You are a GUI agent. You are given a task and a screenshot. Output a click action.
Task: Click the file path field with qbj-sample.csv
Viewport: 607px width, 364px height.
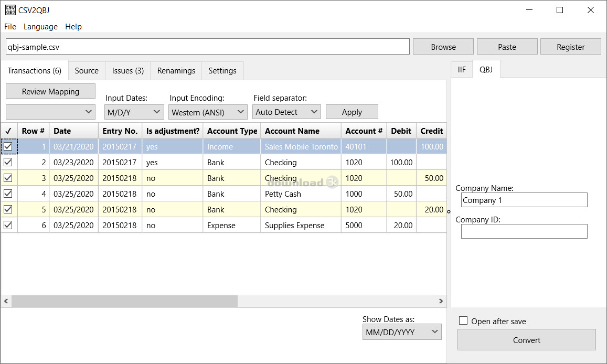[x=208, y=47]
